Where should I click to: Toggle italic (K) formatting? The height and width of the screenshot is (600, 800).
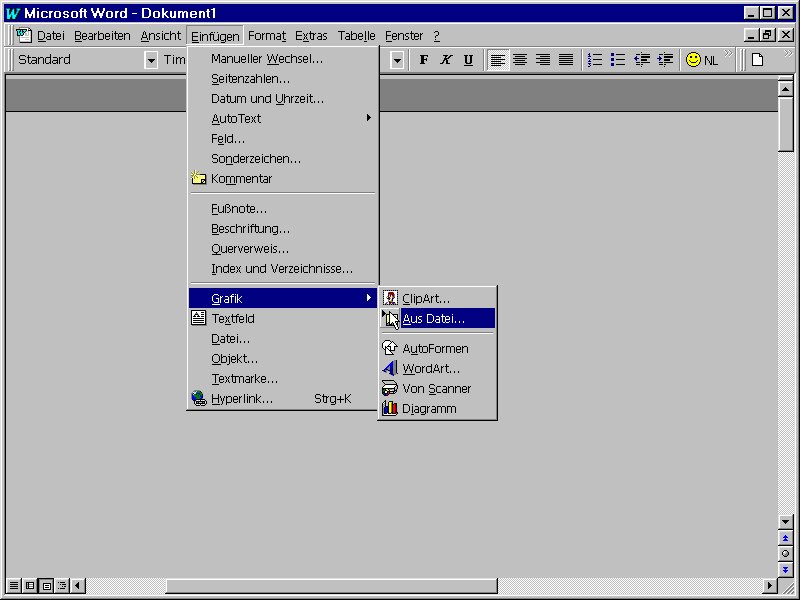point(446,60)
